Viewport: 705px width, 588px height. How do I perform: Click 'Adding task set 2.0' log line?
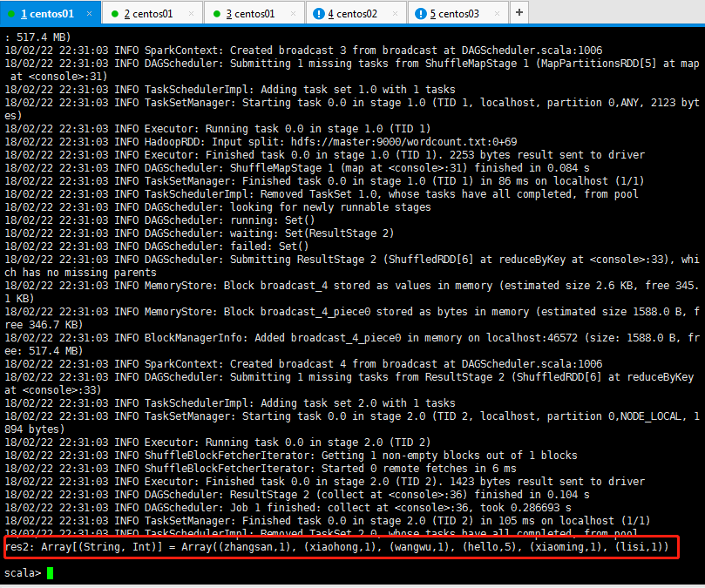tap(230, 403)
